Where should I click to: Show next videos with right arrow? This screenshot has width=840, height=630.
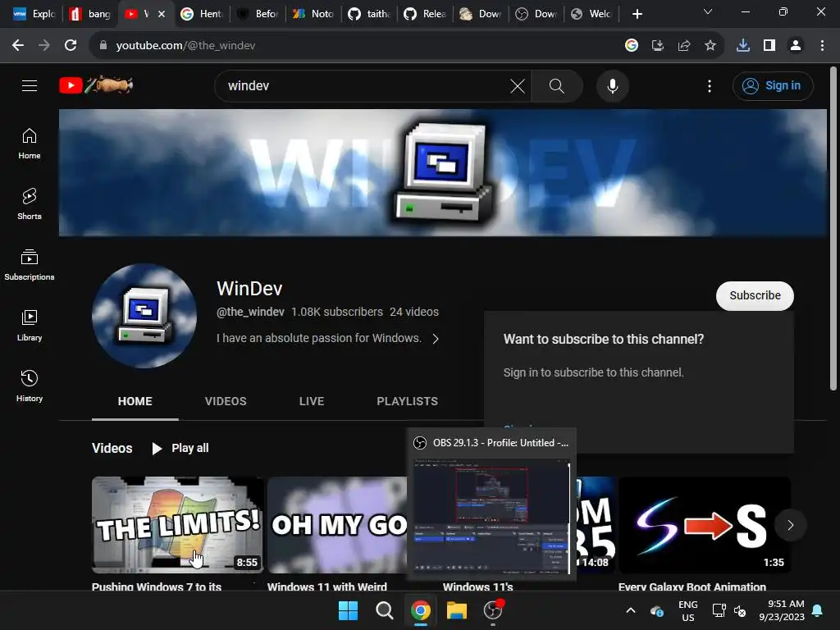pos(790,525)
